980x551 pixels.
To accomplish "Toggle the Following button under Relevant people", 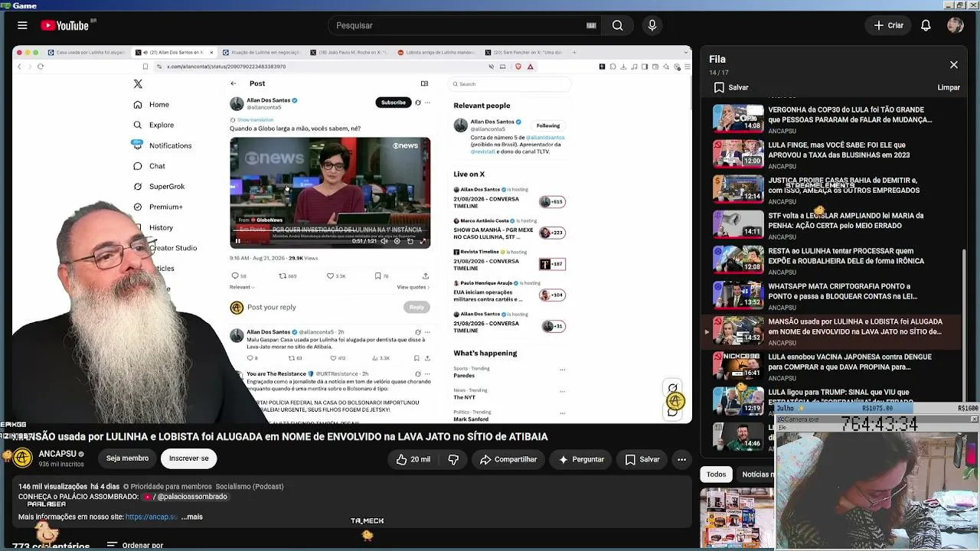I will (548, 126).
